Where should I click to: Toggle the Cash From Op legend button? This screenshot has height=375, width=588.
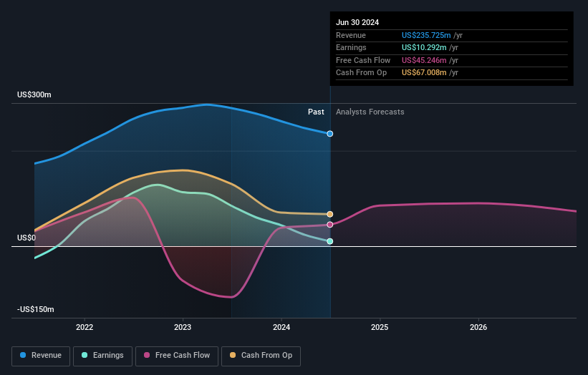261,356
